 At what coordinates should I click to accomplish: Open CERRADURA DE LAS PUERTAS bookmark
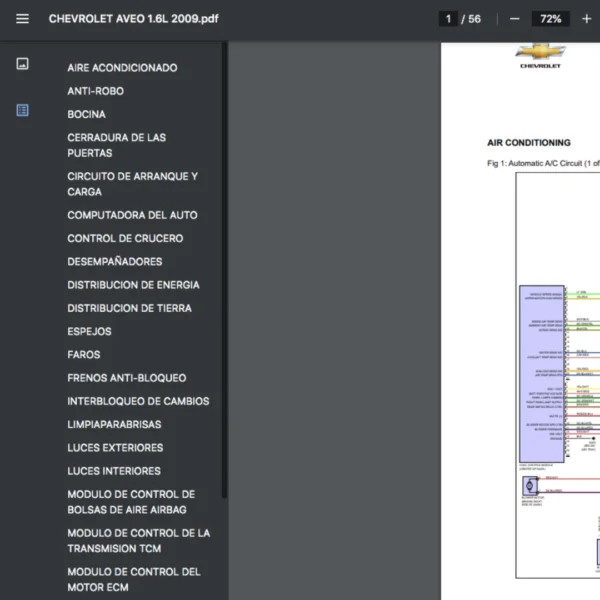[x=116, y=145]
